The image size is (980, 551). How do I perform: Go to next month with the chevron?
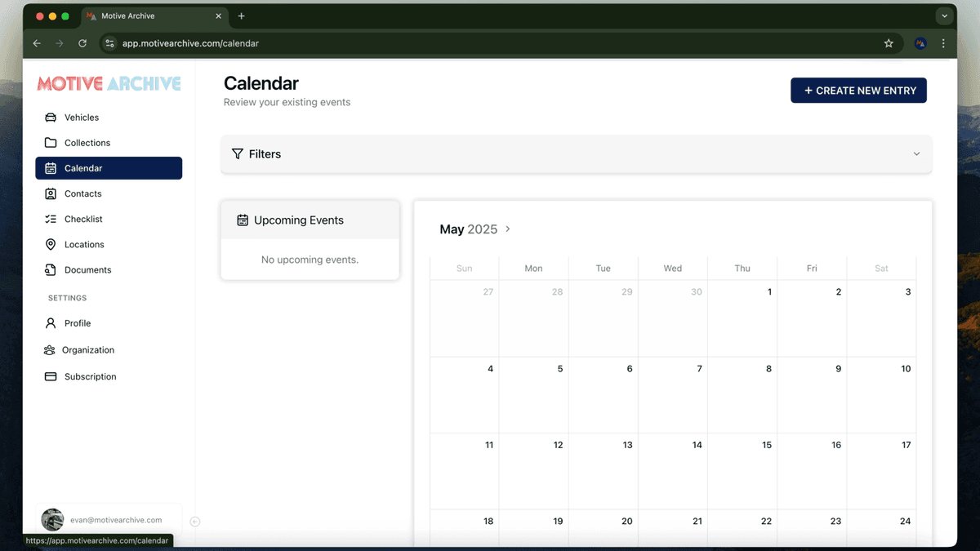[508, 229]
